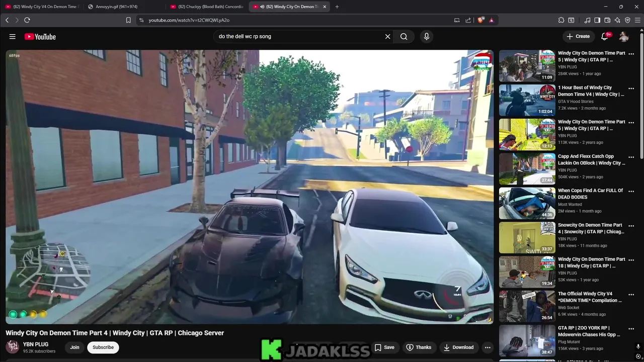Click the browser address bar URL
This screenshot has height=362, width=644.
point(189,20)
